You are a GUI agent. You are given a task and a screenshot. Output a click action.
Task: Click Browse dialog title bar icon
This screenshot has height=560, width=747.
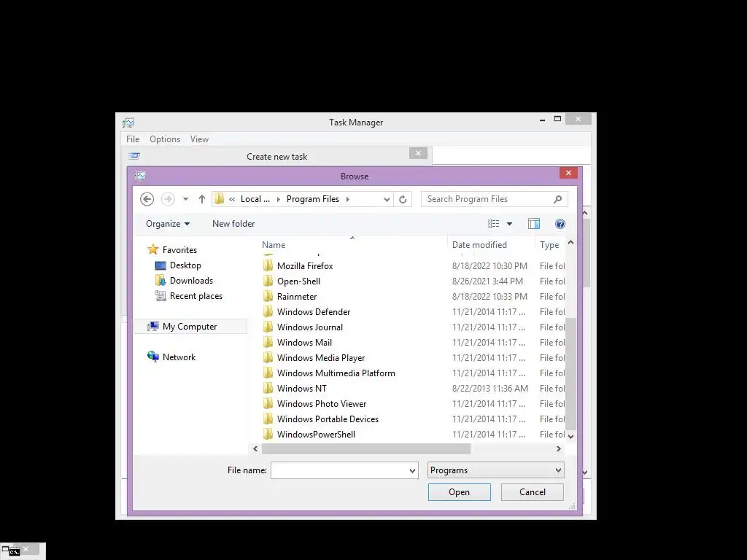140,176
